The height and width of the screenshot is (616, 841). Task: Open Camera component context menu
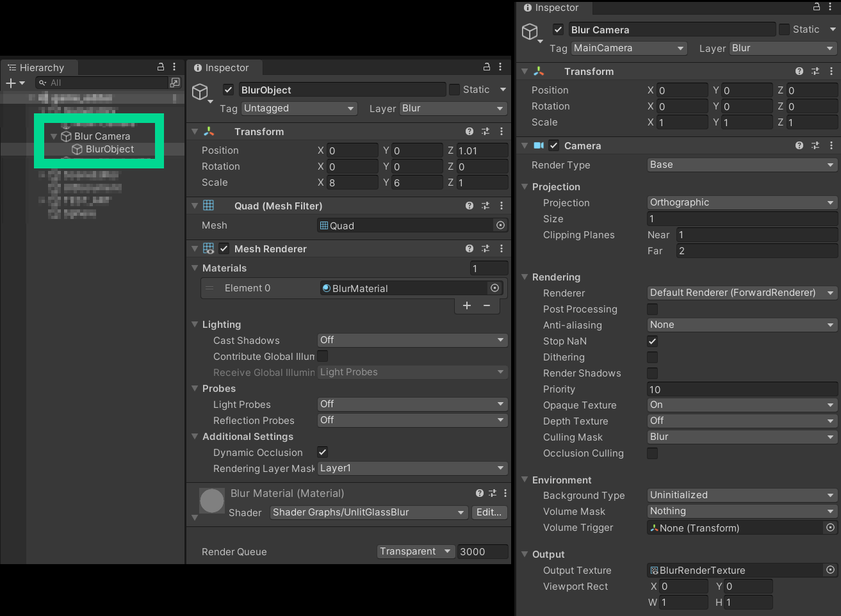pyautogui.click(x=831, y=145)
